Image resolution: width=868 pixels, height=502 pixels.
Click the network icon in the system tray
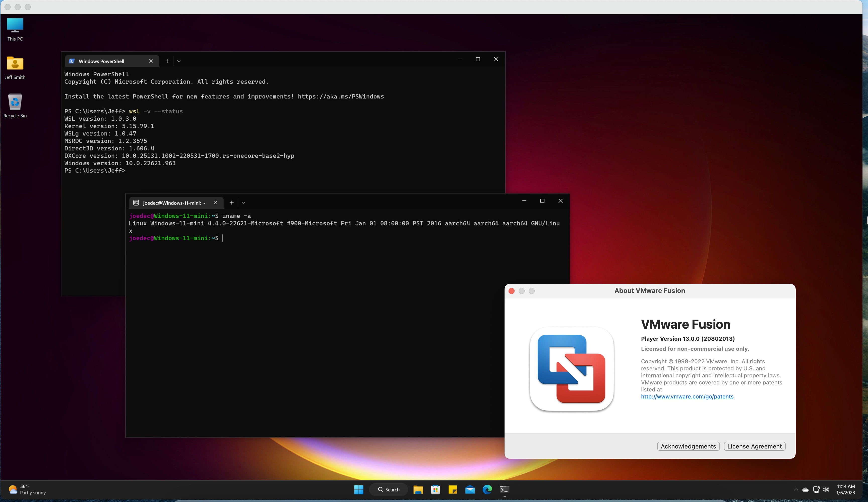(816, 489)
